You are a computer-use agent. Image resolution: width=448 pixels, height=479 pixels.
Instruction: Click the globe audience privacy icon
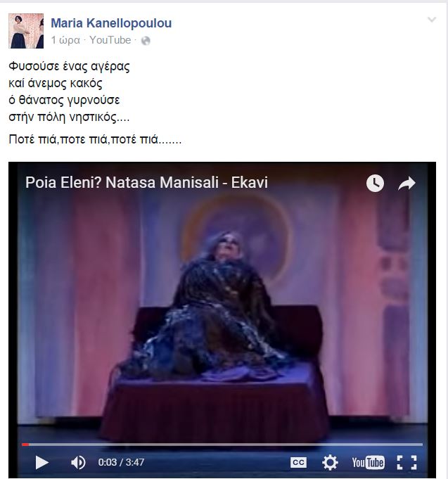146,41
